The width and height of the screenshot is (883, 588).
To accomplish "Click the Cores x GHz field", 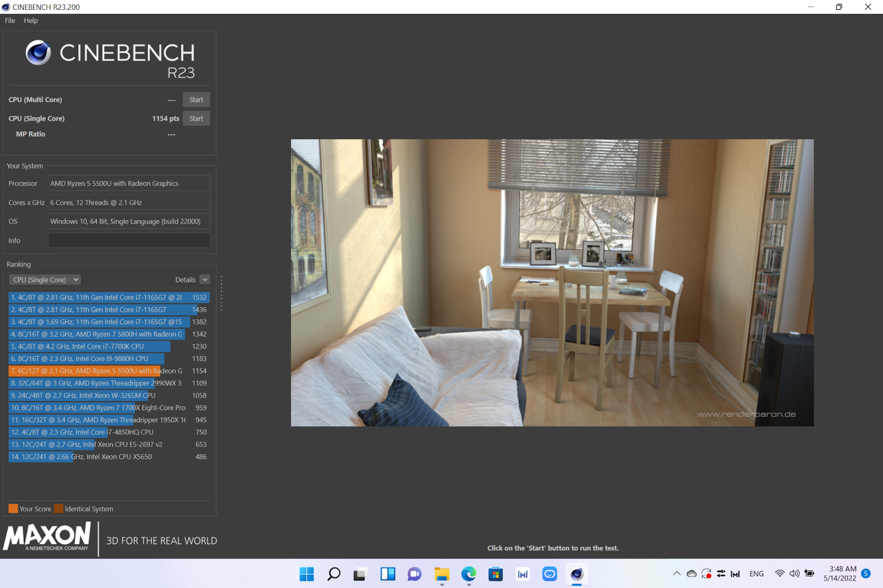I will [129, 202].
